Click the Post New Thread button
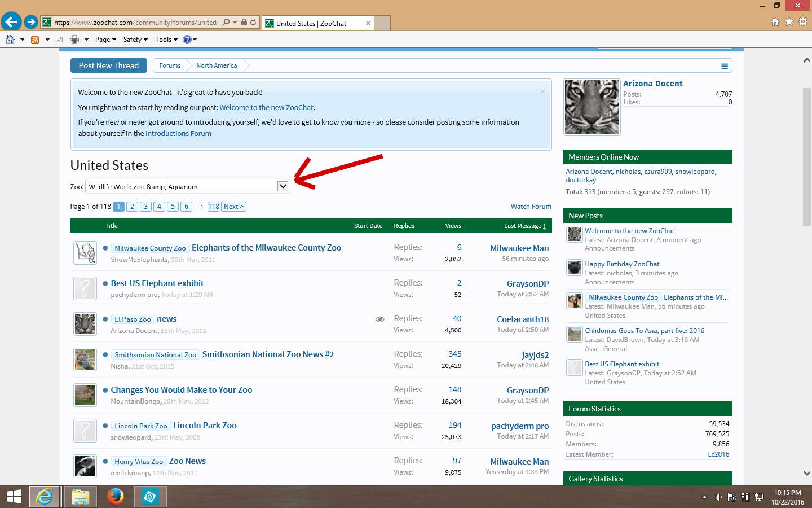Screen dimensions: 812x508 (x=109, y=65)
